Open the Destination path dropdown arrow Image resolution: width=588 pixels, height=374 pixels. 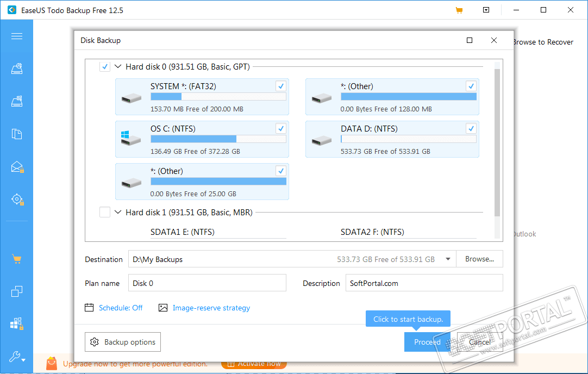coord(448,259)
